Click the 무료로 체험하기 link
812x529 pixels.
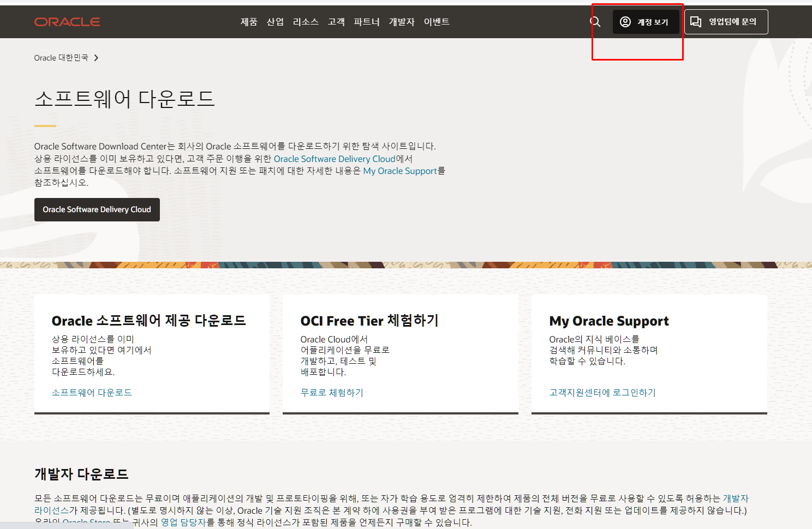click(x=332, y=393)
